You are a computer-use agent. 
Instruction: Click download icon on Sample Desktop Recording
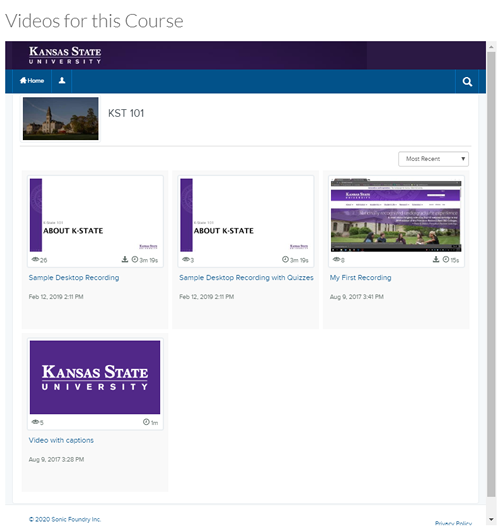[125, 259]
